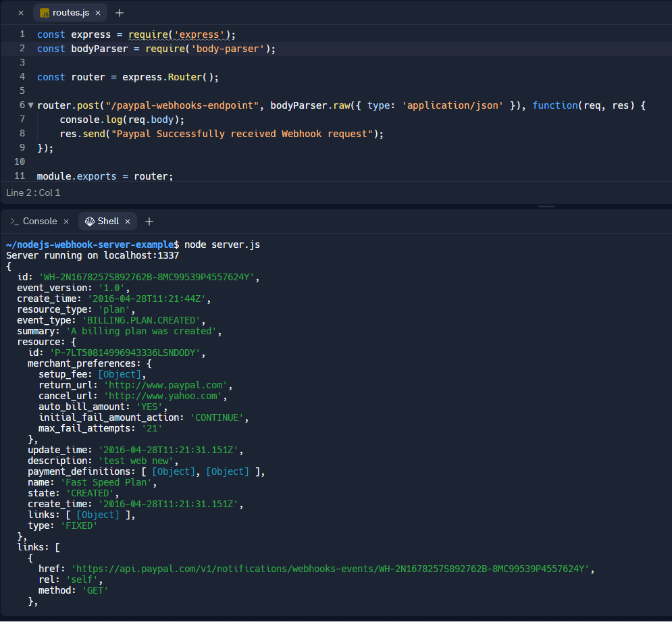Click resource id 'P-7LT50814996943336LSNDODY'
The image size is (672, 622).
coord(125,353)
